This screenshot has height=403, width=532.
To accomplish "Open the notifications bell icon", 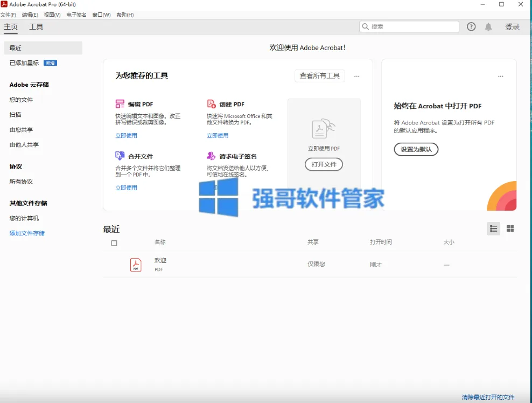I will click(x=488, y=27).
